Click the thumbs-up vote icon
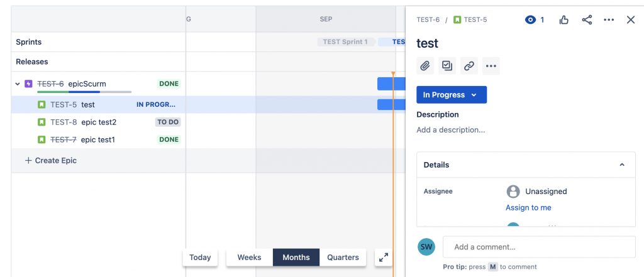Screen dimensions: 644x277 pyautogui.click(x=564, y=19)
